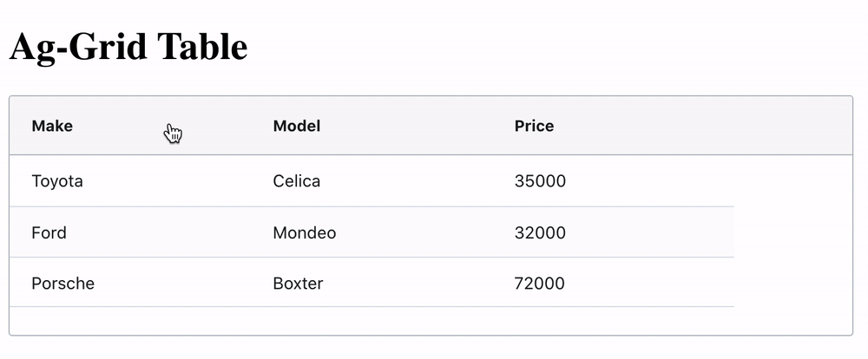The width and height of the screenshot is (868, 359).
Task: Click blank grid area right of 72000 cell
Action: click(792, 284)
